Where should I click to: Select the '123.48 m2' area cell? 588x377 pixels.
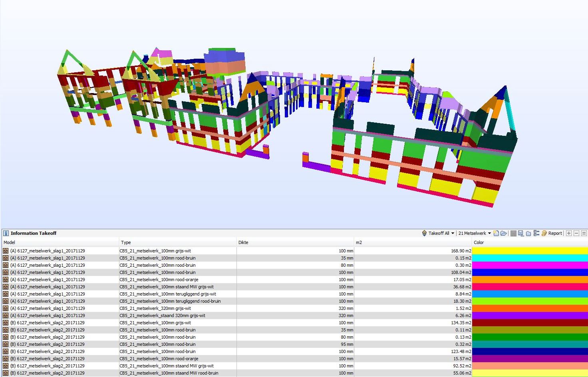pyautogui.click(x=413, y=351)
